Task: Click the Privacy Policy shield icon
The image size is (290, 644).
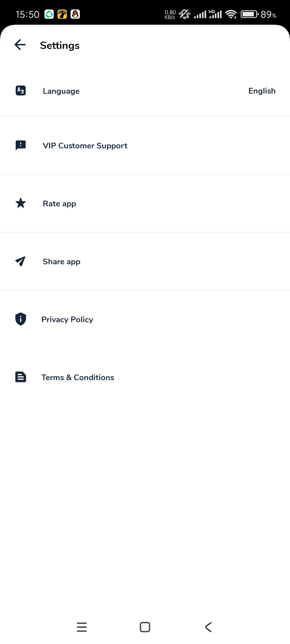Action: pyautogui.click(x=20, y=319)
